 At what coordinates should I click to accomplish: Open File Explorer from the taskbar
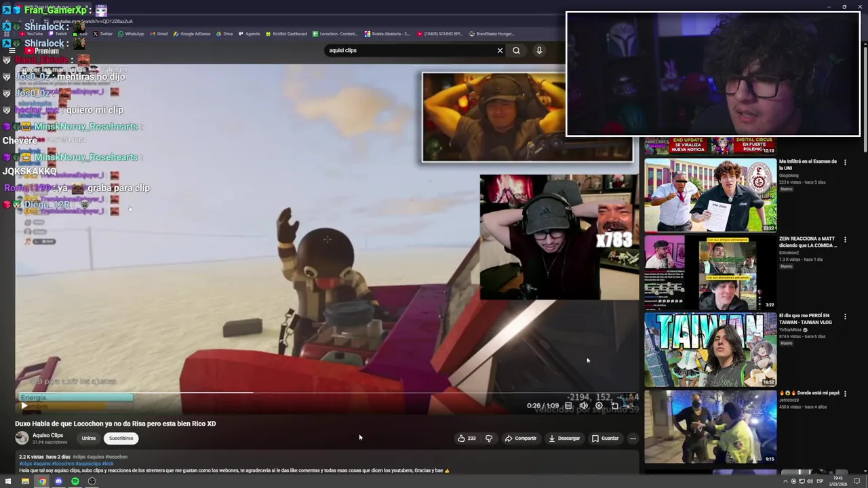coord(25,482)
